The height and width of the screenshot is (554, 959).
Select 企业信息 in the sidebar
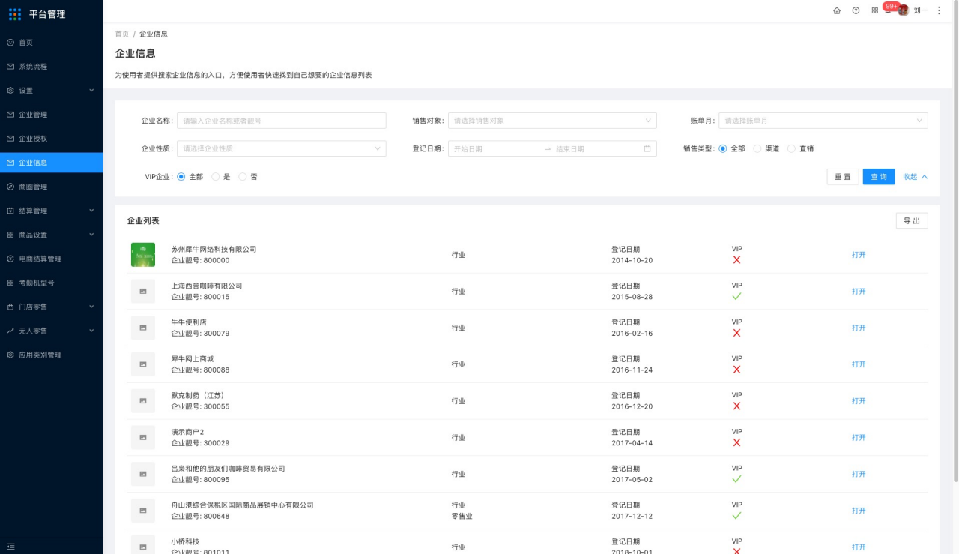51,163
